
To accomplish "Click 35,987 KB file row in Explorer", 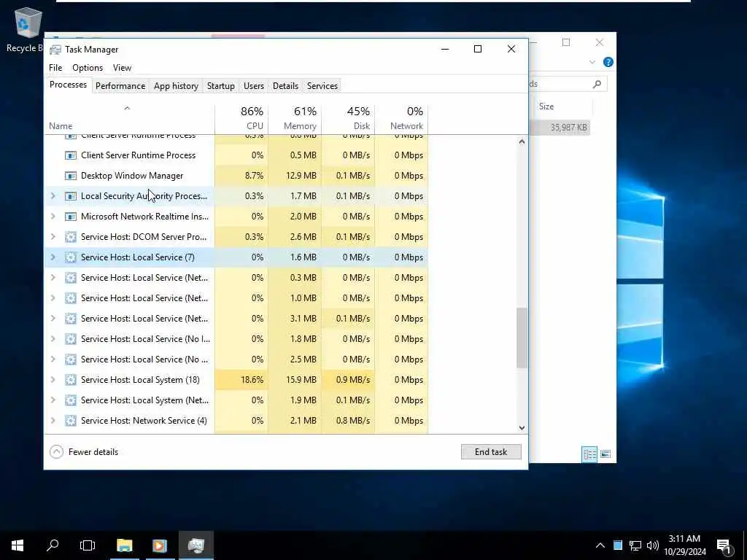I will 560,128.
